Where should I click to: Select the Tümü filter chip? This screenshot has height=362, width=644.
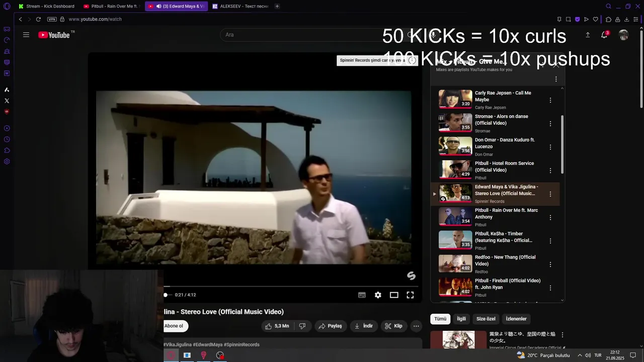(x=440, y=319)
